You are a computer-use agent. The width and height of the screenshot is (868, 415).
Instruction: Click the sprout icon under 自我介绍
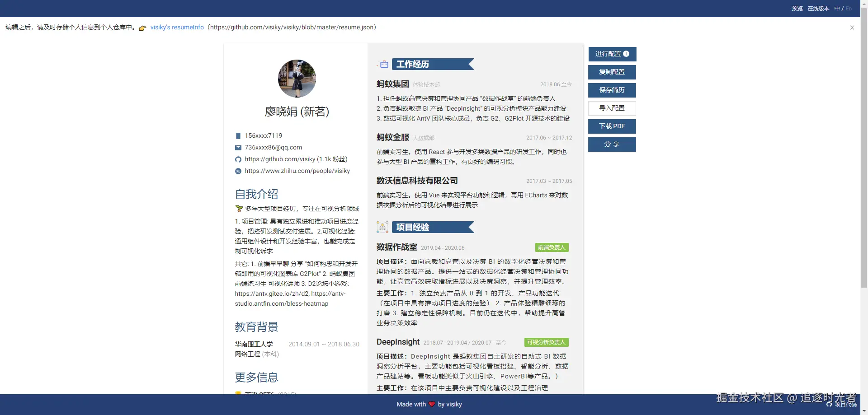click(x=239, y=209)
